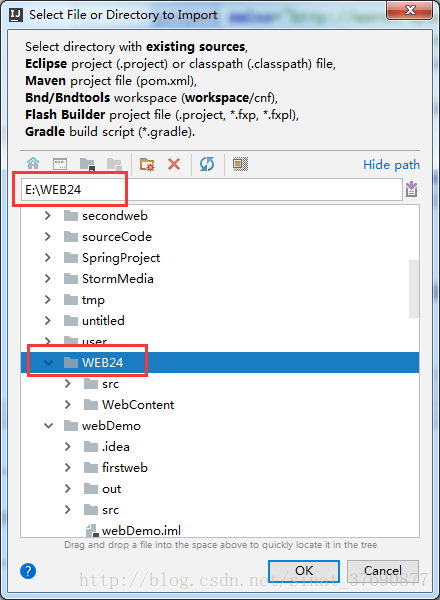Collapse the WEB24 folder

coord(48,362)
